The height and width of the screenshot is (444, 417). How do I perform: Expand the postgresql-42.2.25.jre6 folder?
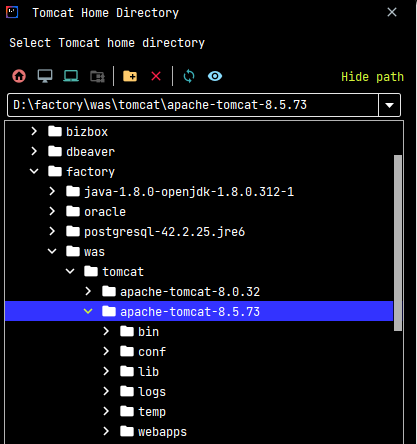[52, 231]
